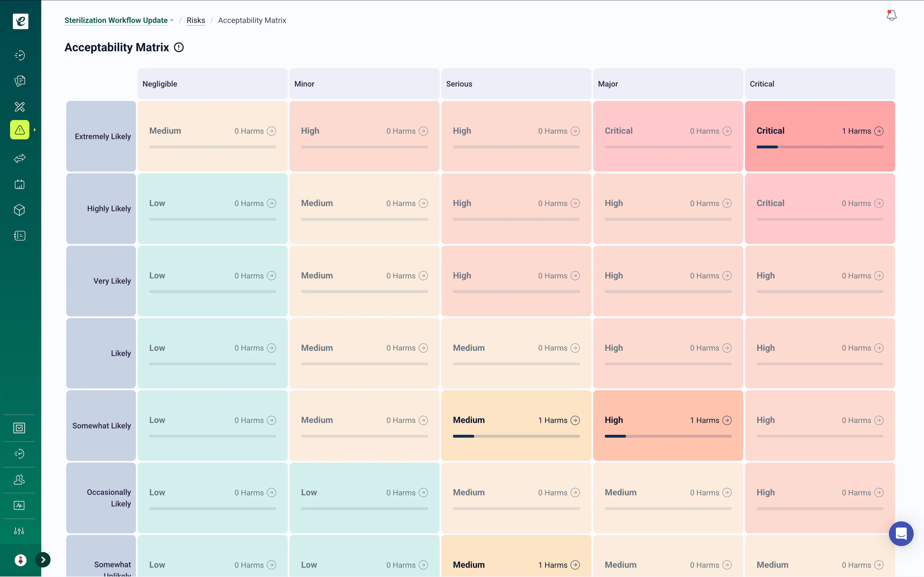This screenshot has height=577, width=924.
Task: Open the user avatar at sidebar bottom
Action: click(x=20, y=560)
